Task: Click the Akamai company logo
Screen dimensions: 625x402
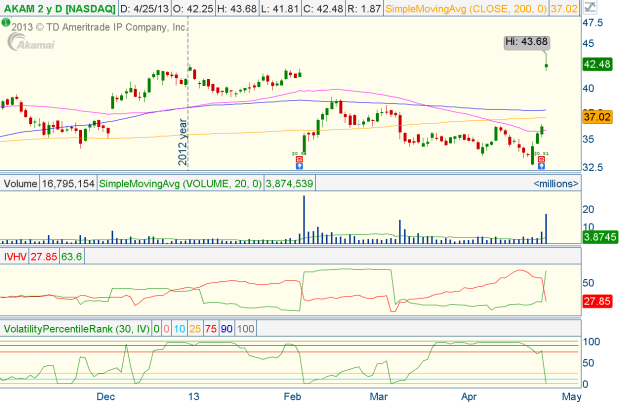Action: coord(34,42)
